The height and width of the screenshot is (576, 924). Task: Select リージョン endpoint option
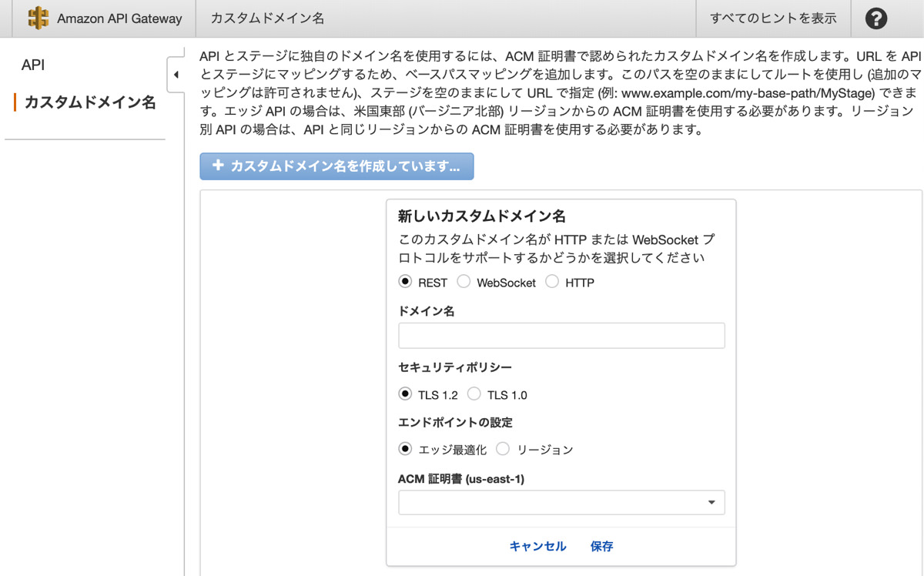tap(503, 449)
